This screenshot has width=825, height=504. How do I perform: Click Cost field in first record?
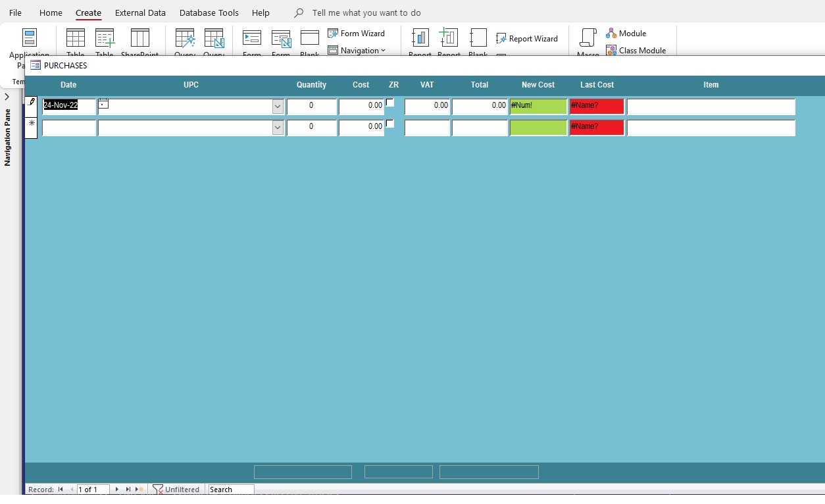tap(361, 107)
